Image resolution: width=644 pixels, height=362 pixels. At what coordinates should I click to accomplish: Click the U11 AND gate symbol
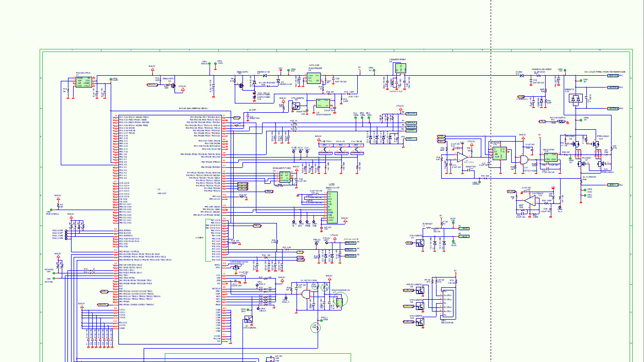(x=524, y=159)
